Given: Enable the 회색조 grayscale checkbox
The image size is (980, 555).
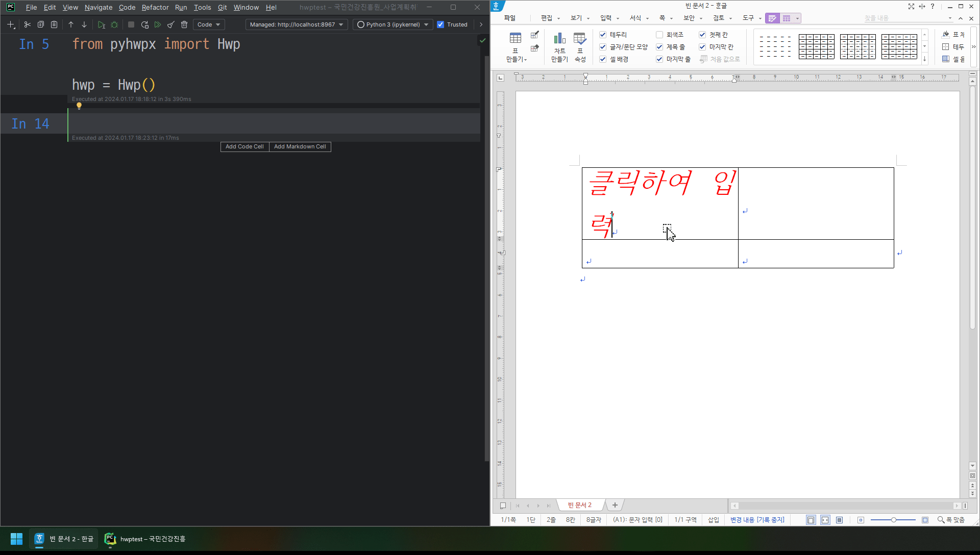Looking at the screenshot, I should pyautogui.click(x=659, y=35).
